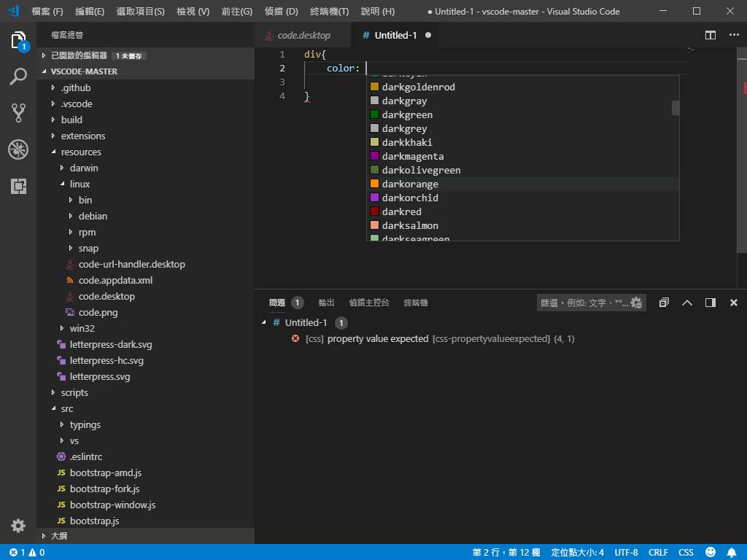Viewport: 747px width, 560px height.
Task: Click the CRLF line ending indicator
Action: pyautogui.click(x=657, y=553)
